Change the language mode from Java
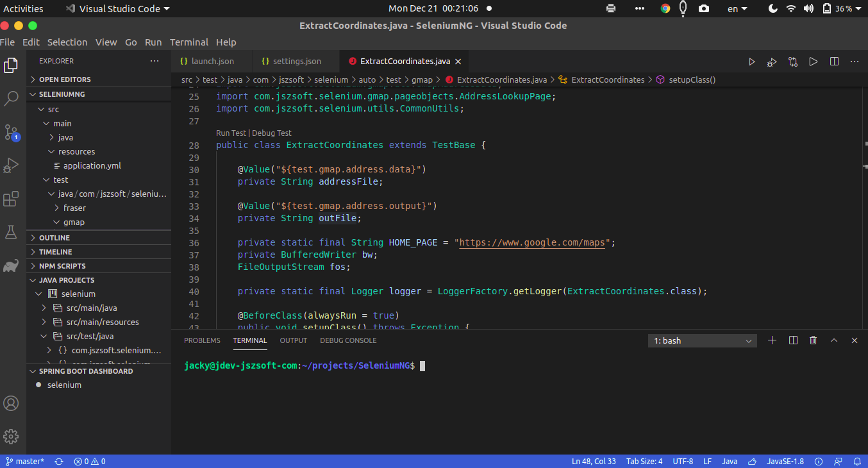Image resolution: width=868 pixels, height=468 pixels. tap(730, 461)
